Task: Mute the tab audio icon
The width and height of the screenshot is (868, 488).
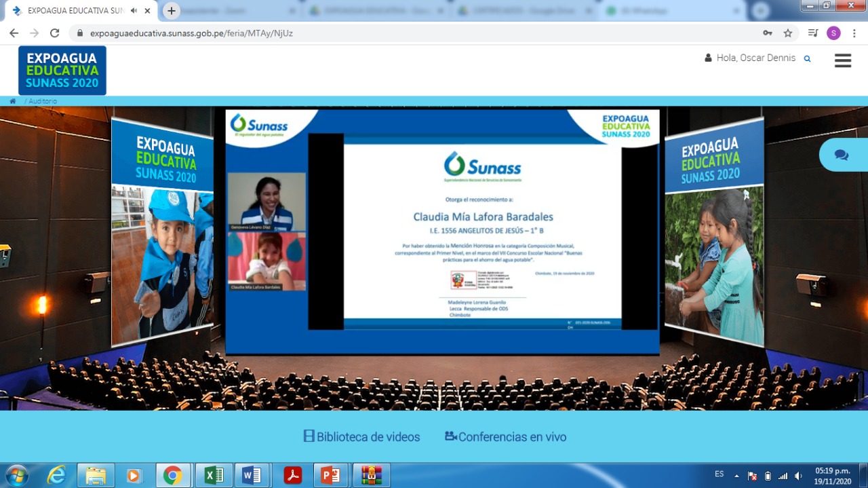Action: tap(134, 11)
